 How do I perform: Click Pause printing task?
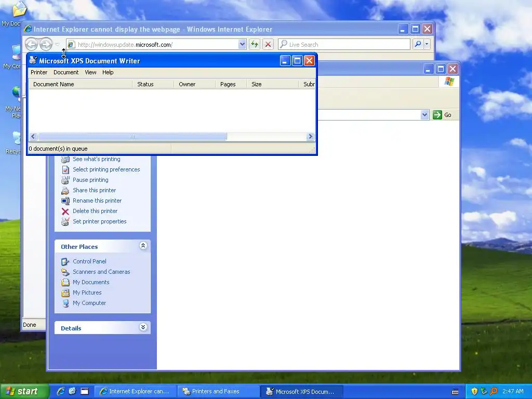90,180
